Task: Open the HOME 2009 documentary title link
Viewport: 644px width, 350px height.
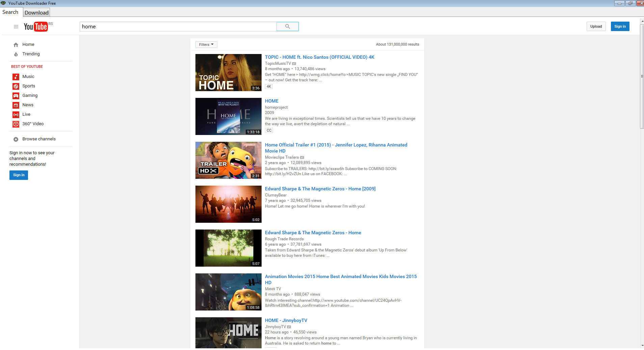Action: [x=272, y=101]
